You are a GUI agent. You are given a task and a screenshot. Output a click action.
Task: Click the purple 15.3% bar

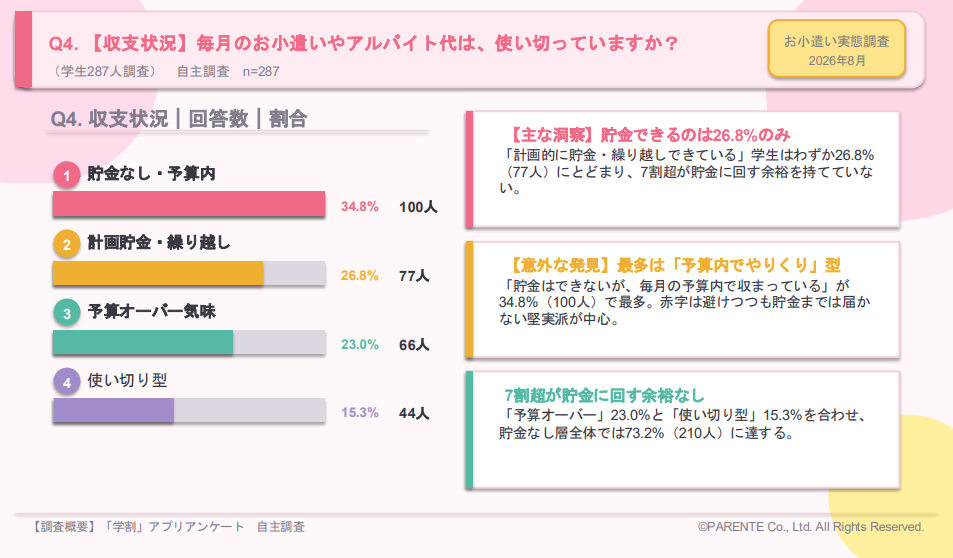point(113,410)
